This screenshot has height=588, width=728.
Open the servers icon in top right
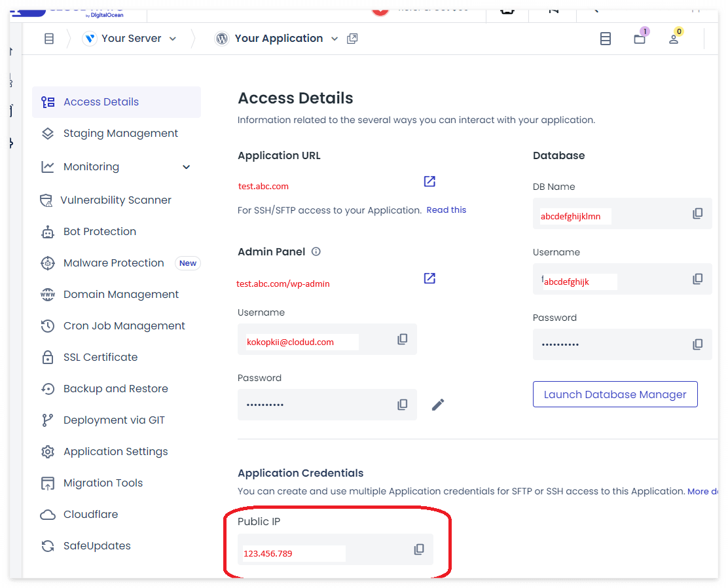point(606,39)
